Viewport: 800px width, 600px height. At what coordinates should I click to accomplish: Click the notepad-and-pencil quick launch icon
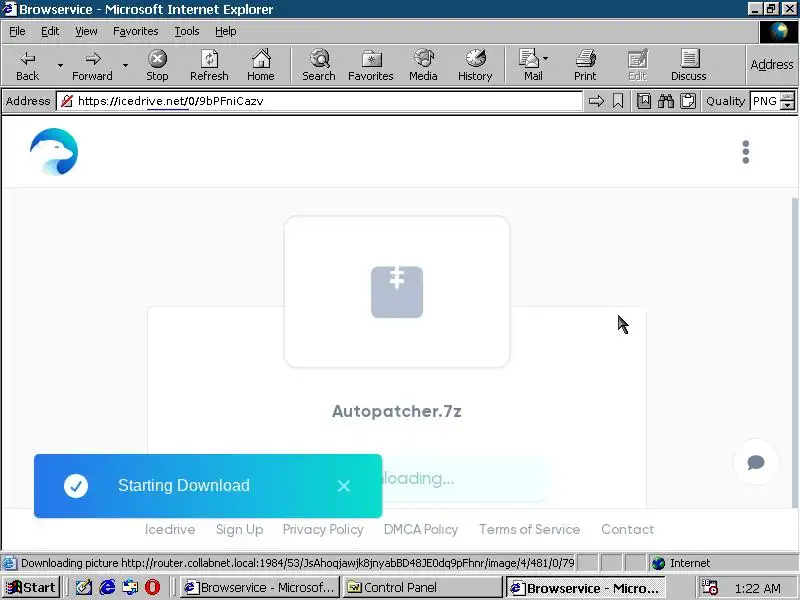pos(83,587)
